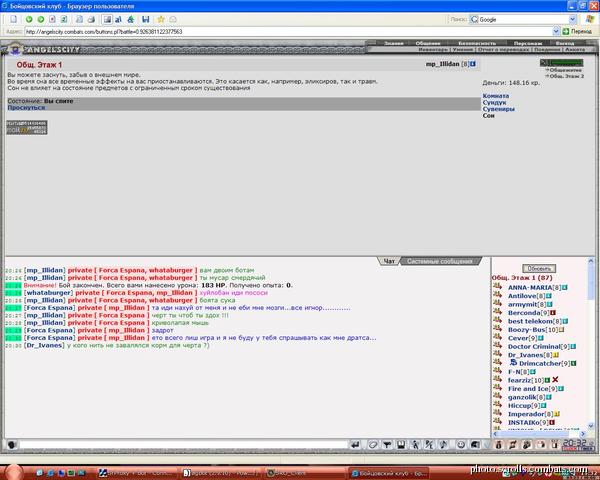The image size is (600, 480).
Task: Open the smiley emoticons icon
Action: point(461,445)
